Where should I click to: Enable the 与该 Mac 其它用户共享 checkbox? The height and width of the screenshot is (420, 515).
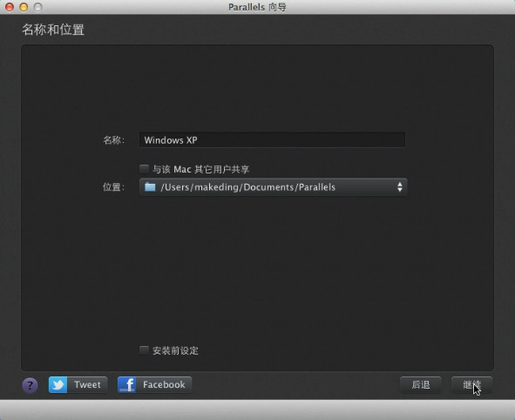pos(144,169)
